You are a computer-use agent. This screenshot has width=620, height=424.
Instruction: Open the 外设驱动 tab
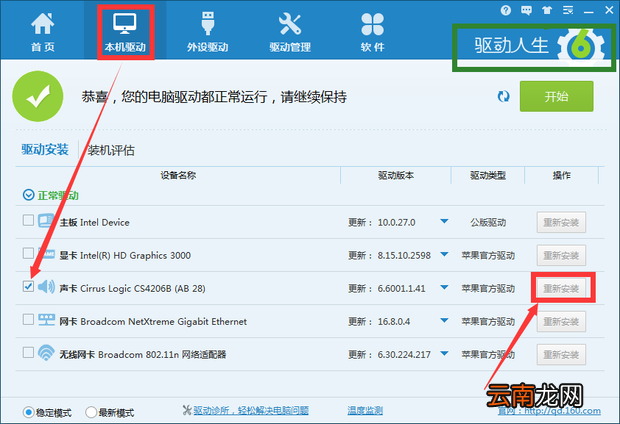(208, 32)
